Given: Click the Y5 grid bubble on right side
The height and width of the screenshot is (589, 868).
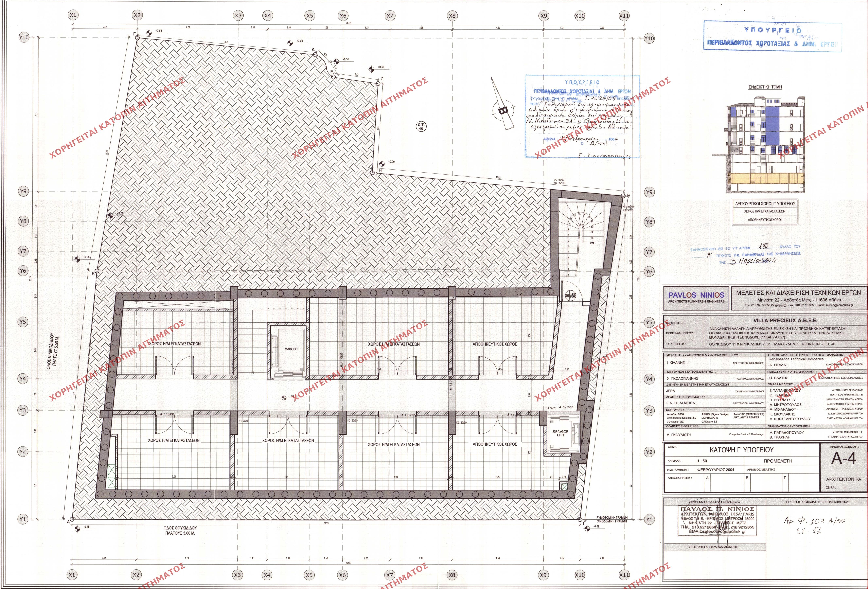Looking at the screenshot, I should coord(649,322).
